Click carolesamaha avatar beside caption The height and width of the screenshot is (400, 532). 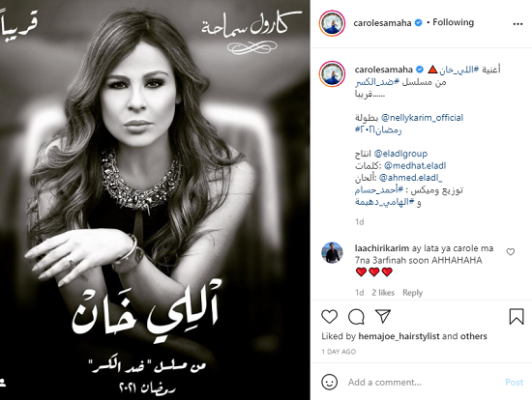point(332,73)
